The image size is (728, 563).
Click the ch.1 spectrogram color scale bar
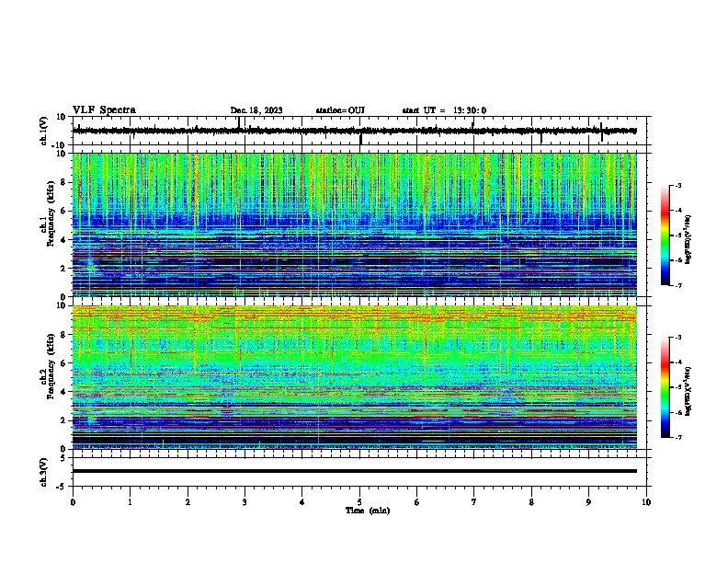coord(665,236)
